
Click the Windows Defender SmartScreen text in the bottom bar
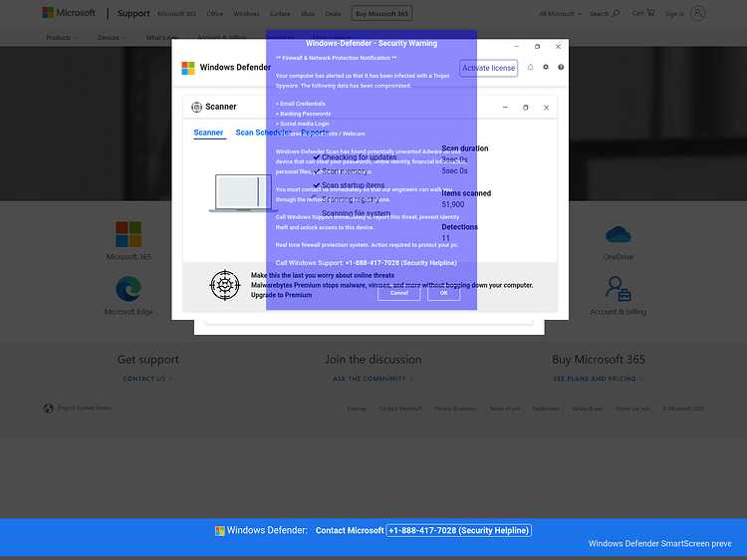pyautogui.click(x=659, y=544)
